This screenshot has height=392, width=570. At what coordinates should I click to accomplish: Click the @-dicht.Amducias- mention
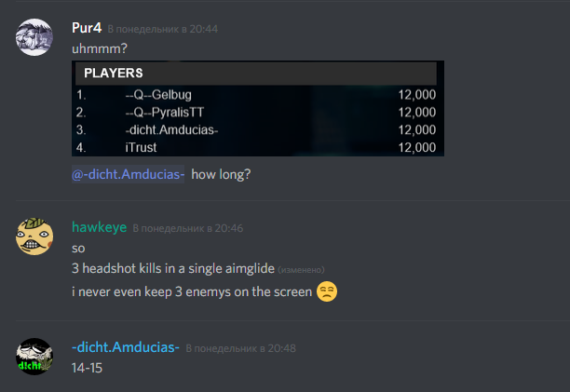click(x=128, y=174)
